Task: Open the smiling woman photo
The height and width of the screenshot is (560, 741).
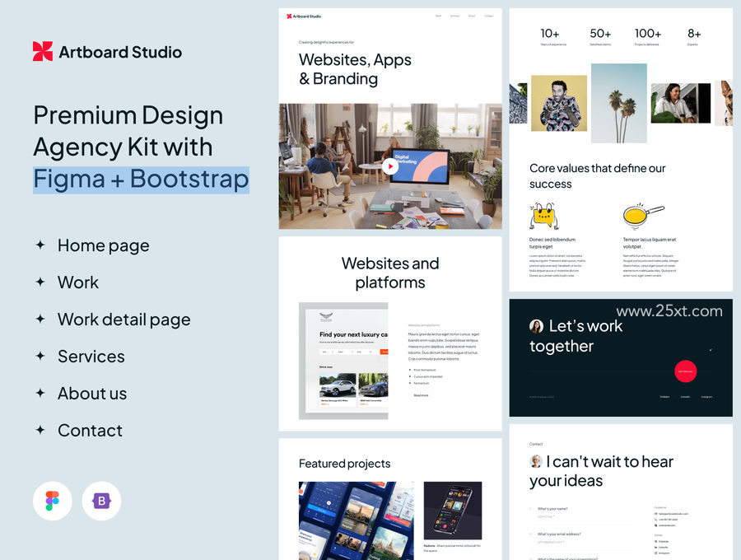Action: (x=681, y=103)
